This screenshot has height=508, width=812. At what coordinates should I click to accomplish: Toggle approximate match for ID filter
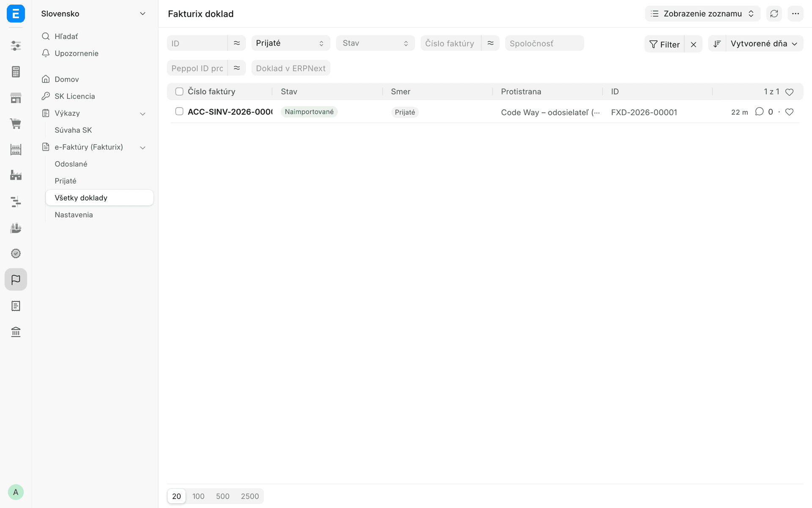tap(237, 43)
